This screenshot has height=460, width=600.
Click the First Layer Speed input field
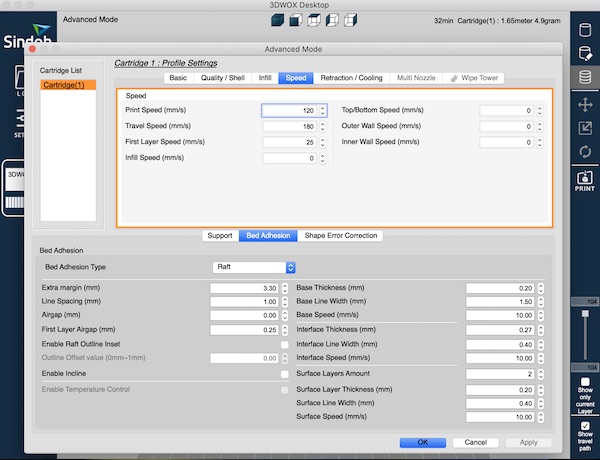point(290,142)
